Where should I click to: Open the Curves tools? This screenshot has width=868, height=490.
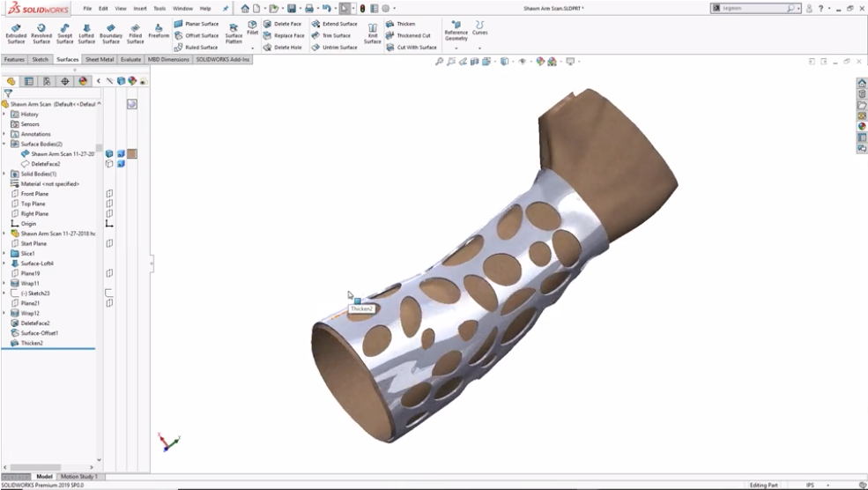(479, 29)
